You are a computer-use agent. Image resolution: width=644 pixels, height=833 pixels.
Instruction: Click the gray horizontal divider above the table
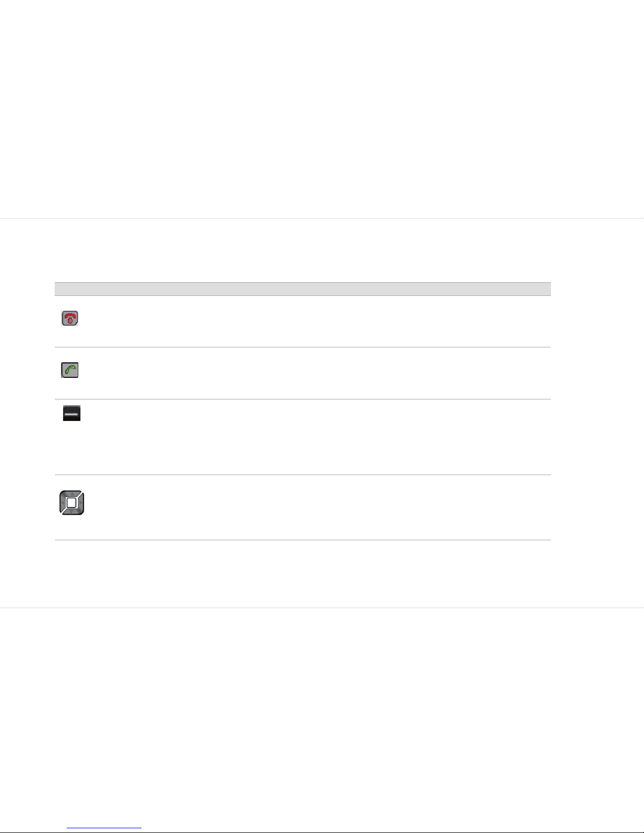tap(322, 218)
